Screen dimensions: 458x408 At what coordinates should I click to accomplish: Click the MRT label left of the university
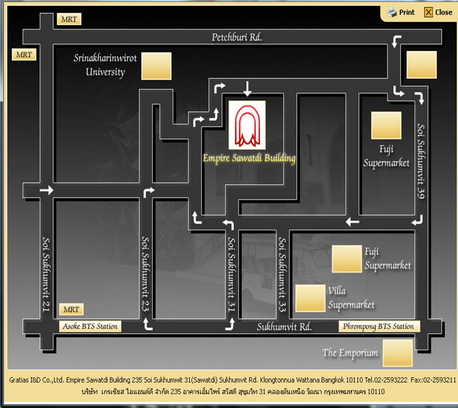pyautogui.click(x=24, y=55)
